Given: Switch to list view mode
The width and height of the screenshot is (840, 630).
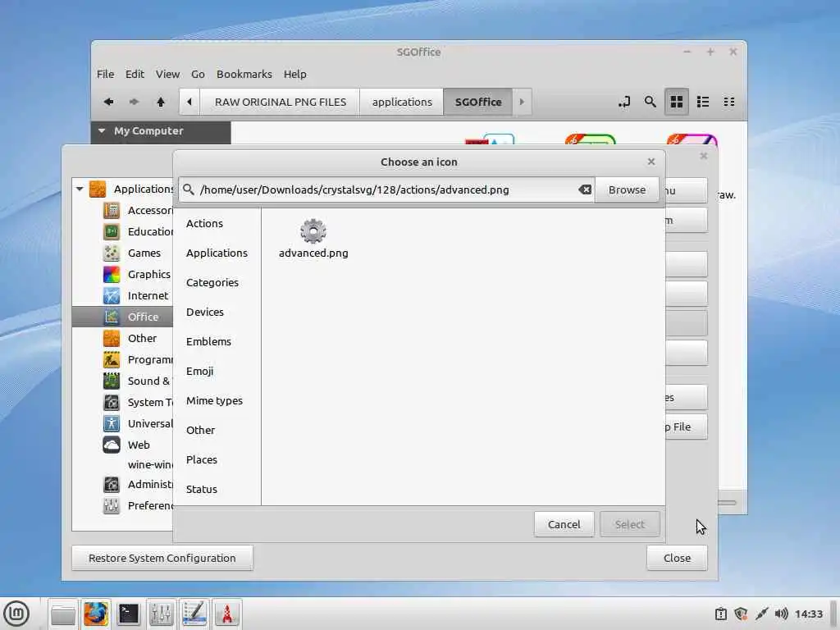Looking at the screenshot, I should tap(703, 102).
